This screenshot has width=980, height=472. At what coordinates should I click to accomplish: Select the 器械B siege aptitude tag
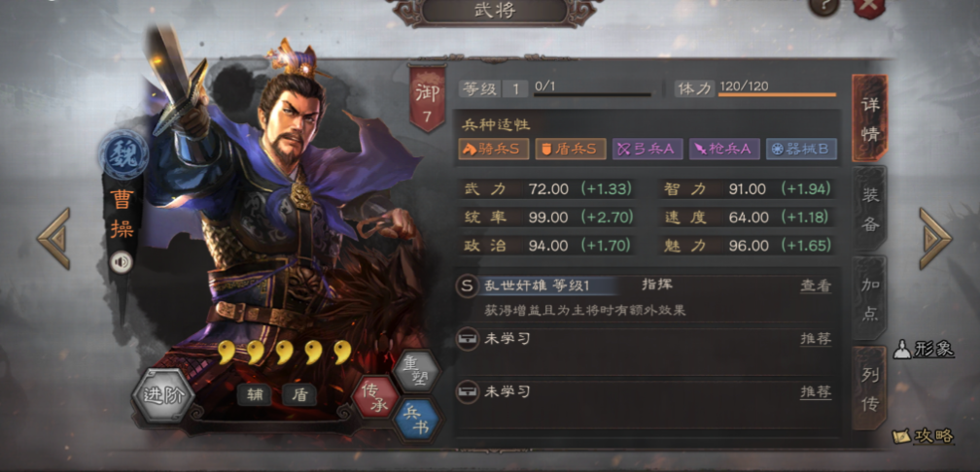(x=801, y=149)
